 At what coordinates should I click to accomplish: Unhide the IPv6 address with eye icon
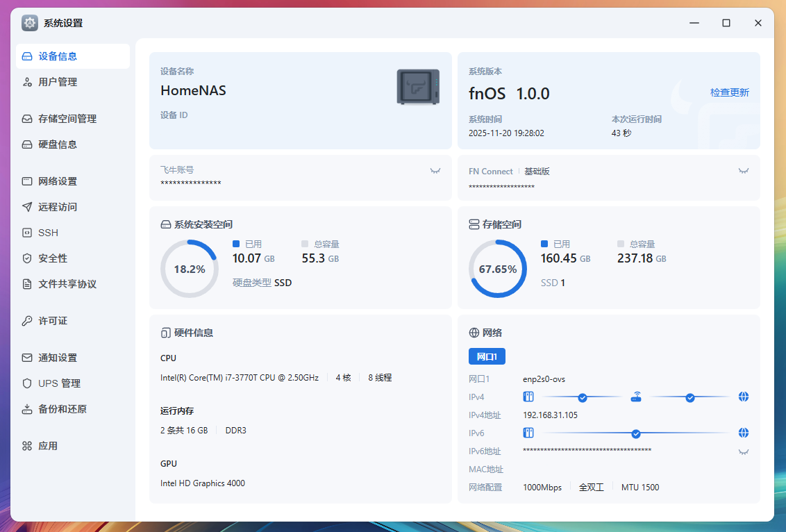pyautogui.click(x=744, y=451)
